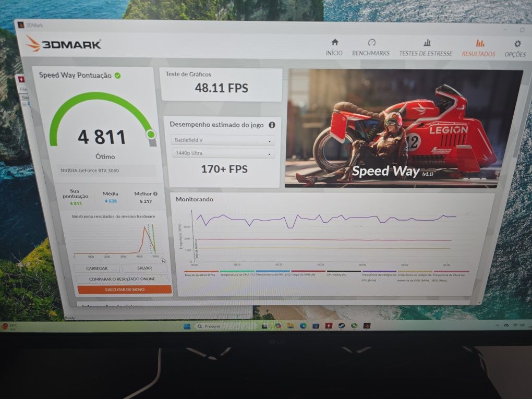Image resolution: width=532 pixels, height=399 pixels.
Task: Toggle the CPU Utility (%) legend
Action: tap(344, 273)
